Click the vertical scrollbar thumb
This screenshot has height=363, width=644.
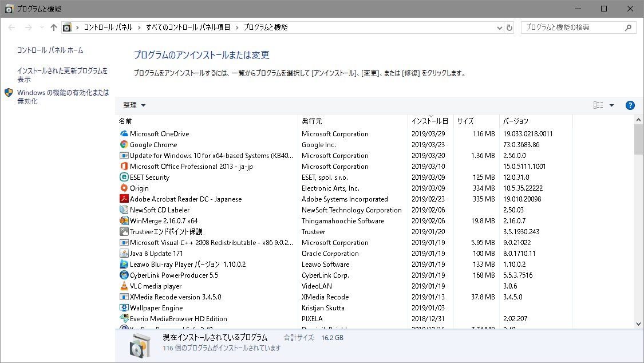pos(638,140)
